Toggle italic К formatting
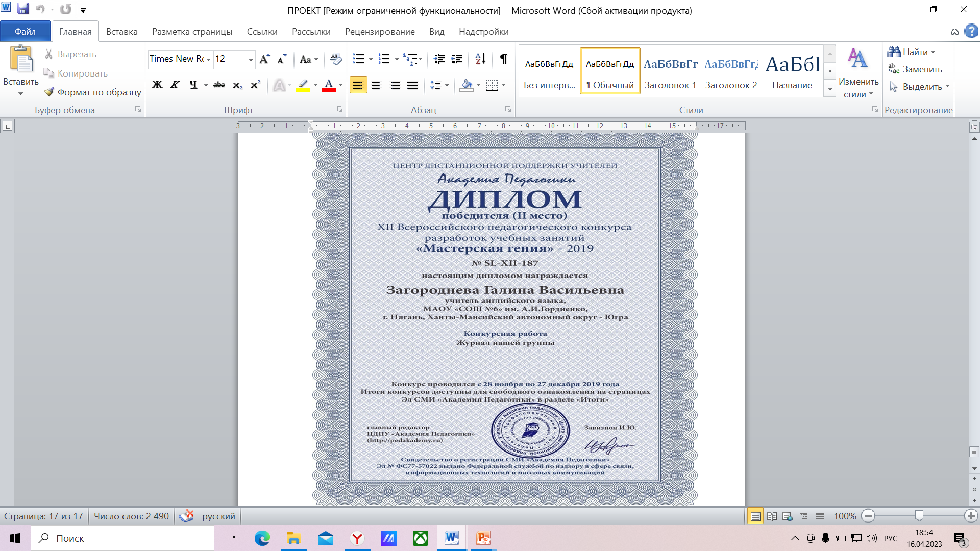 pyautogui.click(x=175, y=85)
